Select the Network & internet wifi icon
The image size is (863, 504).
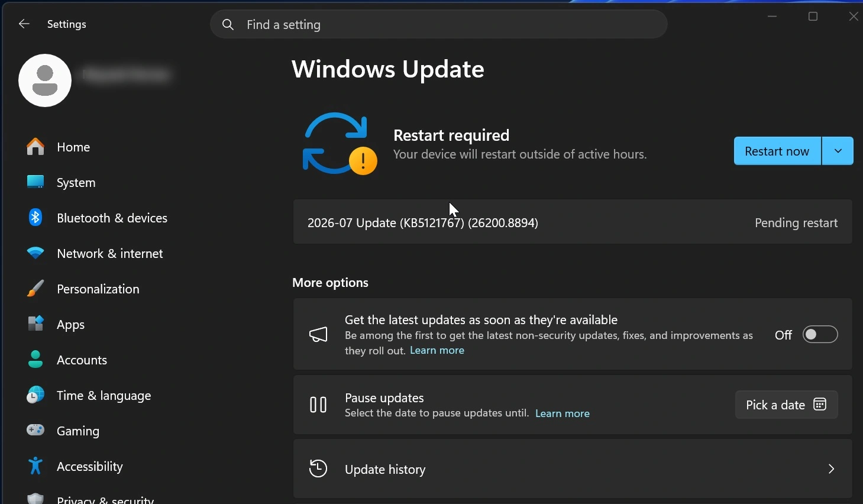tap(35, 253)
